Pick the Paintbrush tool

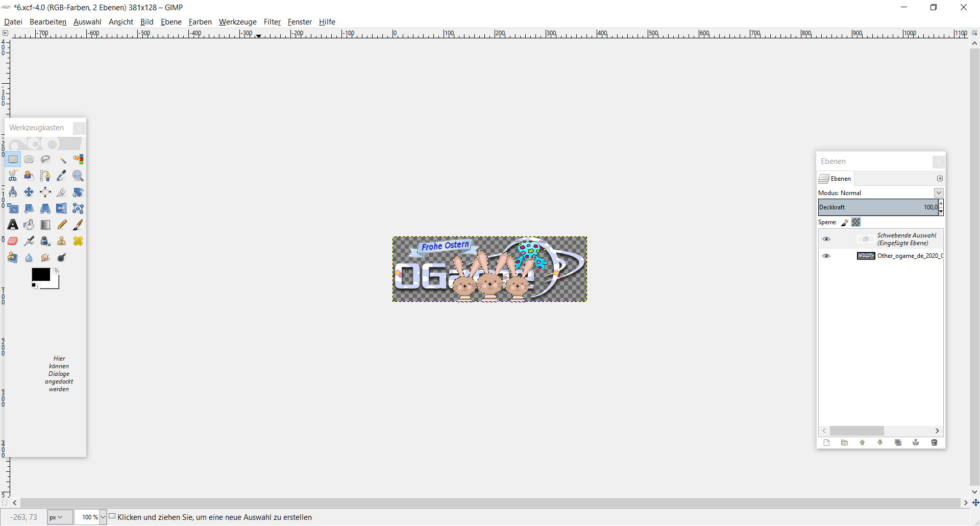[78, 225]
